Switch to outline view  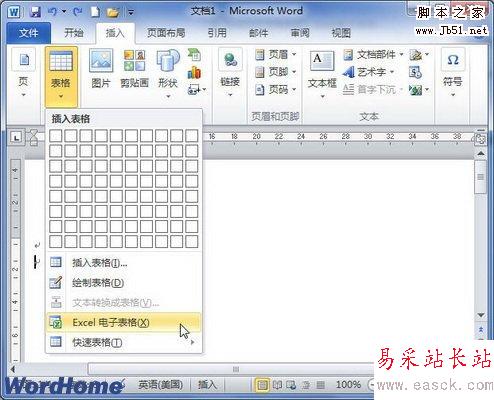pos(306,385)
